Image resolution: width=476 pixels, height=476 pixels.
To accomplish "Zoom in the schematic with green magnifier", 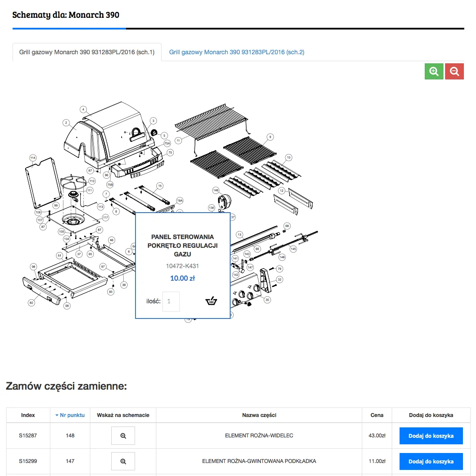I will point(434,71).
